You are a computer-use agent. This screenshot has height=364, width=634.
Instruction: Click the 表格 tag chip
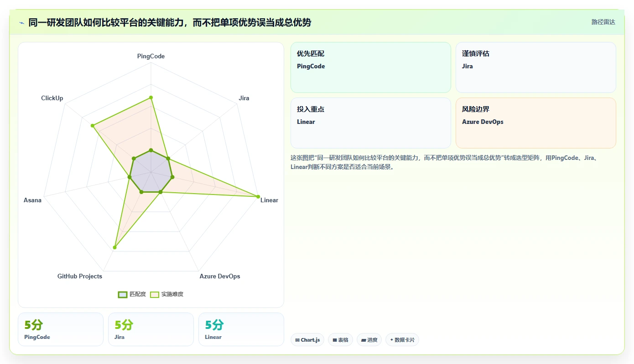pos(340,340)
